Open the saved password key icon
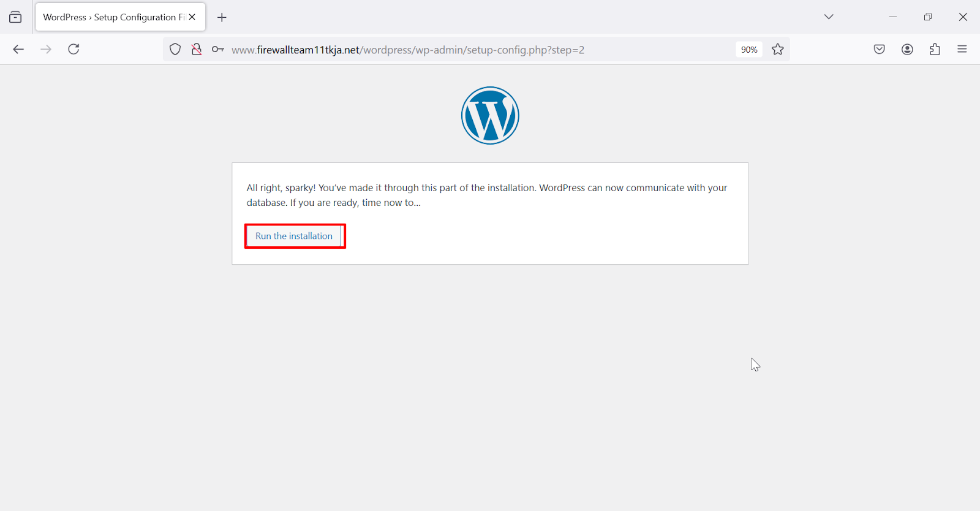This screenshot has width=980, height=511. point(218,50)
